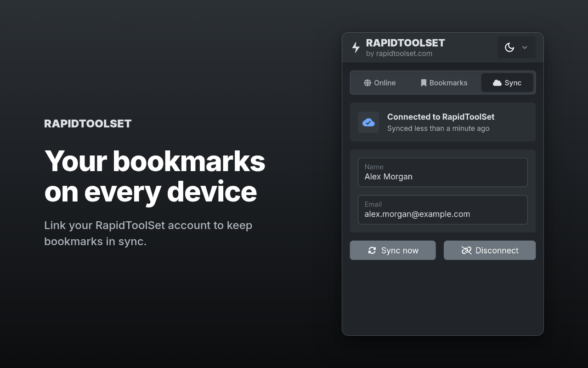Switch to the Online tab
This screenshot has height=368, width=588.
[x=380, y=83]
